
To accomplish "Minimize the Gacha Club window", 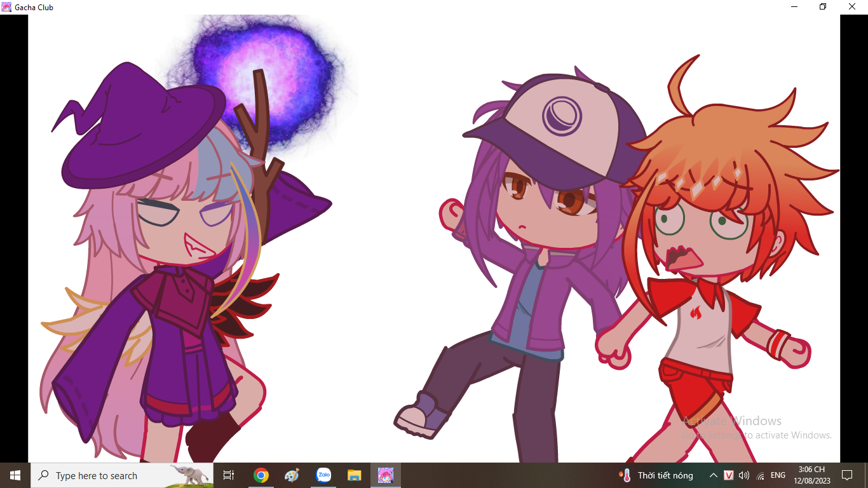I will (794, 7).
